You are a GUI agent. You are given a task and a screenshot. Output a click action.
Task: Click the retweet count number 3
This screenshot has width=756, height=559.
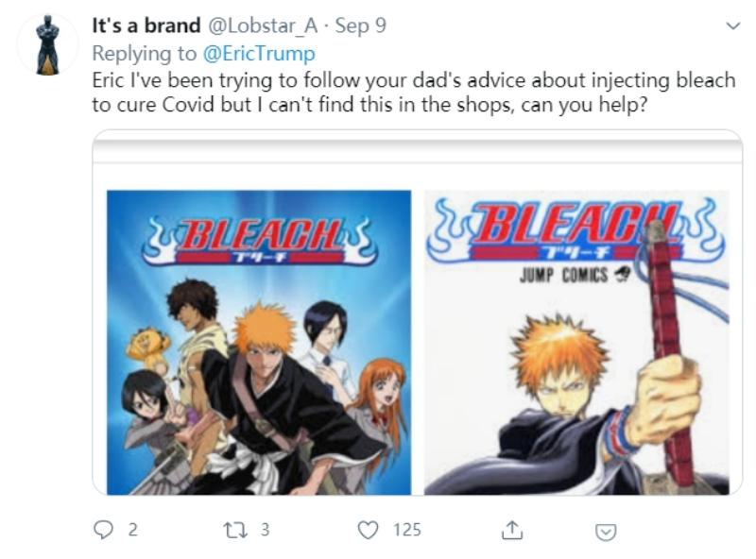click(x=266, y=530)
